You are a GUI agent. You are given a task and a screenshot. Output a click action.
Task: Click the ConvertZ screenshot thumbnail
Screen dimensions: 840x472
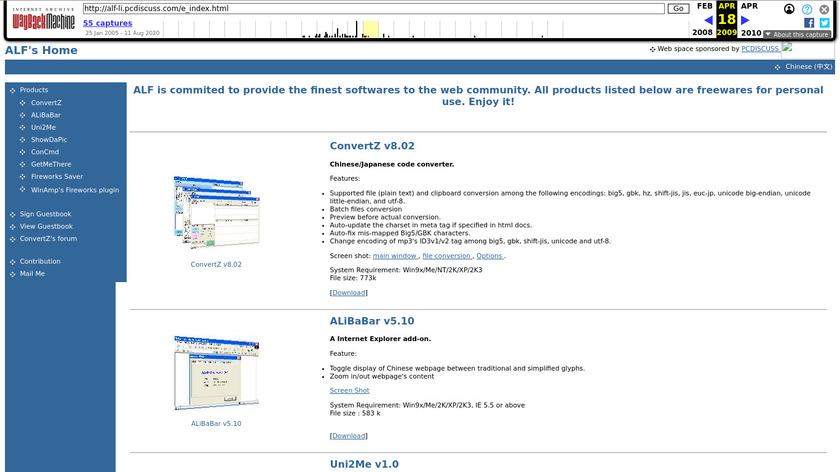(x=216, y=212)
